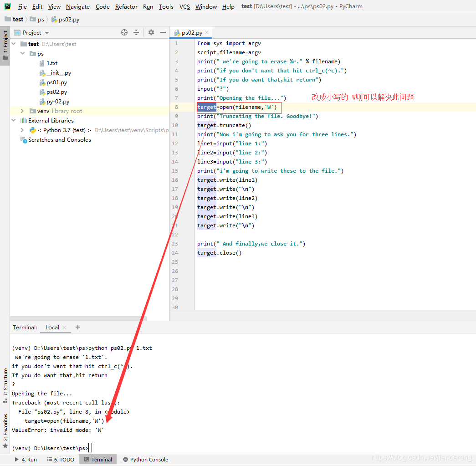
Task: Toggle the Terminal tool window button
Action: [x=98, y=459]
